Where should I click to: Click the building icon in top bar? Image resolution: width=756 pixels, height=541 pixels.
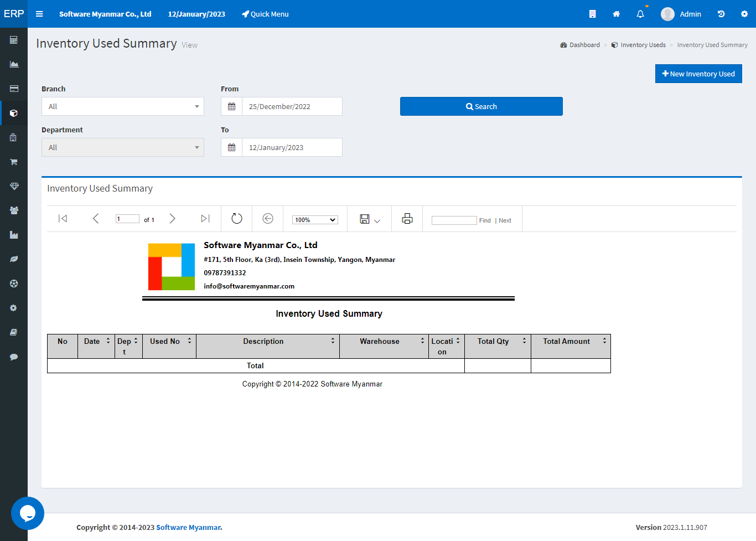(x=592, y=14)
